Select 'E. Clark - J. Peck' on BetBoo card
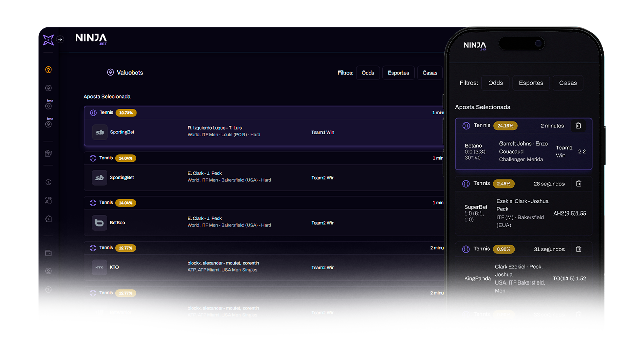The height and width of the screenshot is (354, 644). [205, 218]
